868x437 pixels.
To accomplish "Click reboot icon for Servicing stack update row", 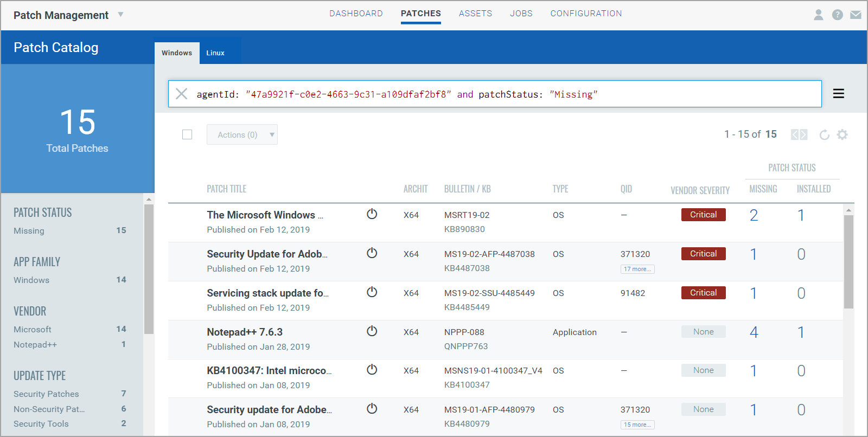I will [x=372, y=292].
